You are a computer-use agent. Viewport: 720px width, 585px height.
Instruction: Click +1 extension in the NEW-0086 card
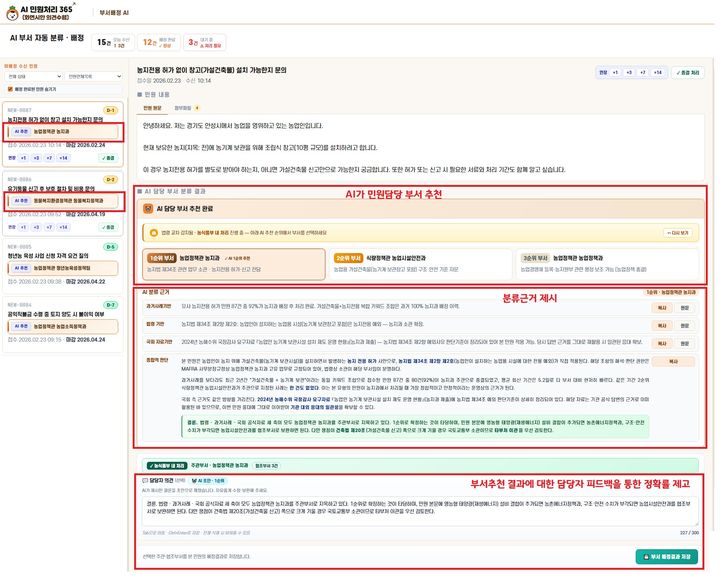tap(23, 227)
